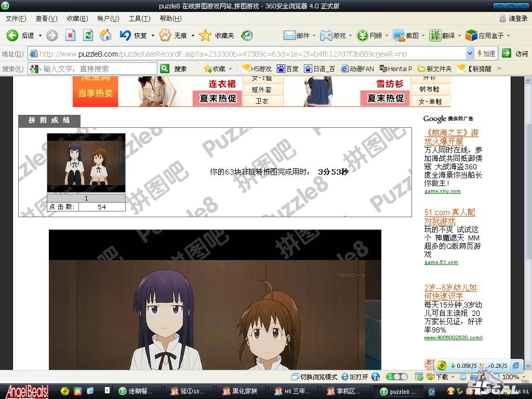This screenshot has height=399, width=532.
Task: Expand the bookmarks overflow chevron
Action: (x=499, y=69)
